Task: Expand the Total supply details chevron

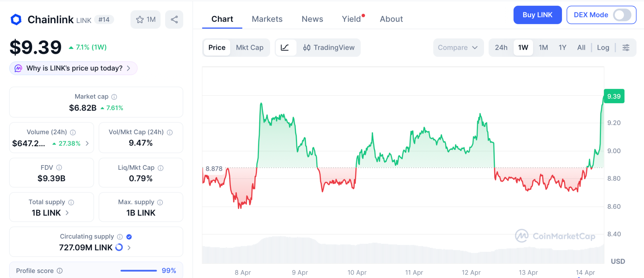Action: pyautogui.click(x=67, y=213)
